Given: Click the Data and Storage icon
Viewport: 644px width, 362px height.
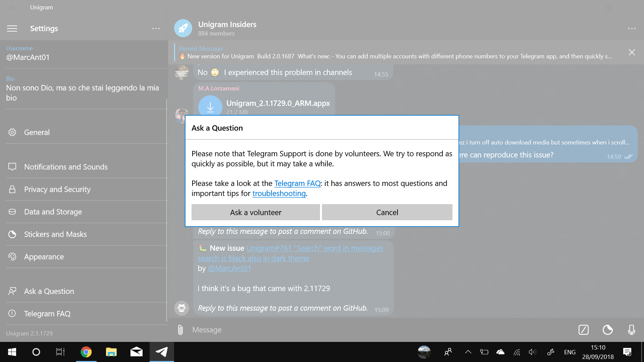Looking at the screenshot, I should 12,212.
